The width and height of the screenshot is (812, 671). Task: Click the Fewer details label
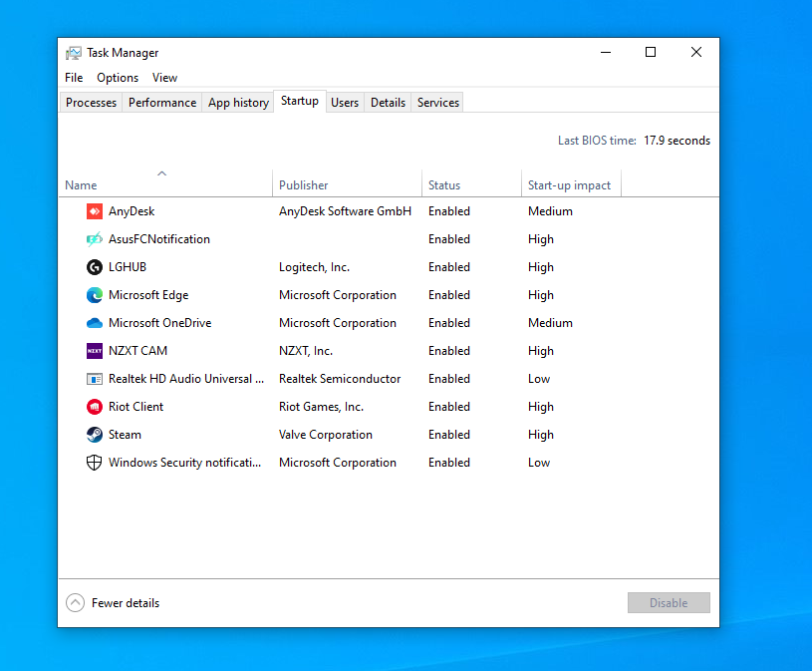pyautogui.click(x=126, y=603)
